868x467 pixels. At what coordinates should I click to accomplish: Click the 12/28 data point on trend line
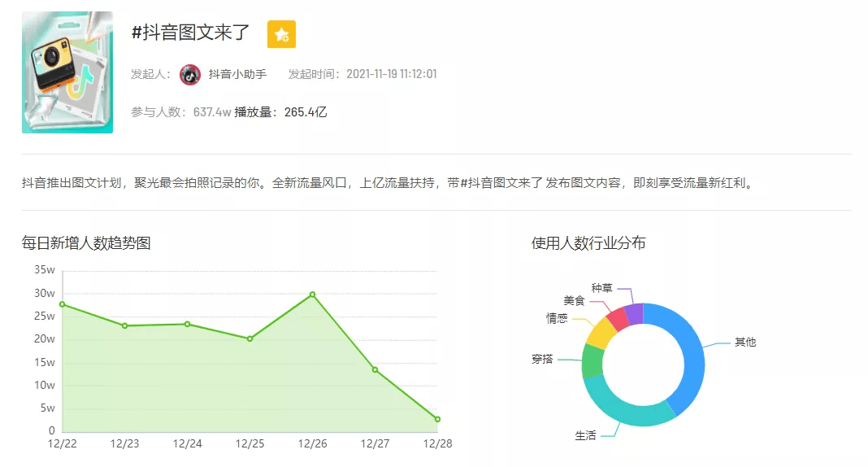[437, 419]
